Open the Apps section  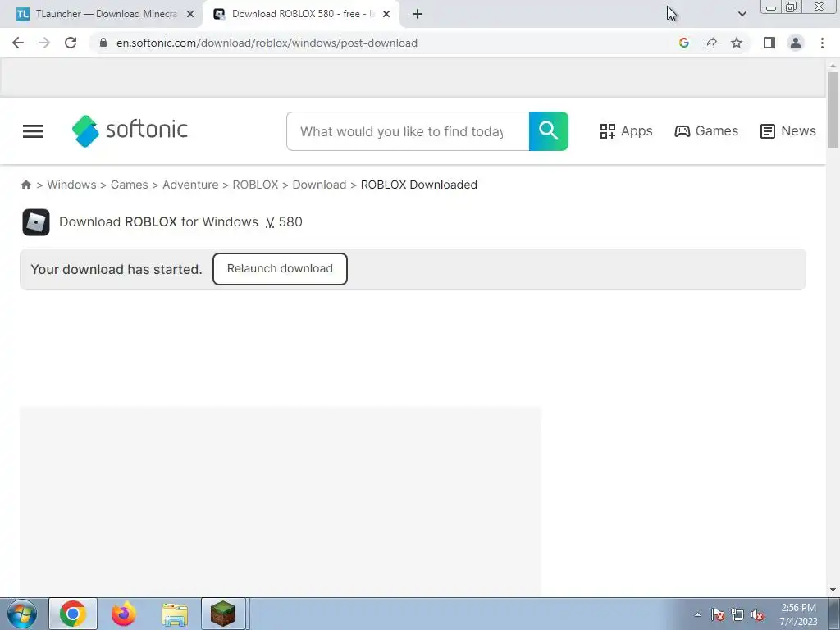(x=626, y=130)
